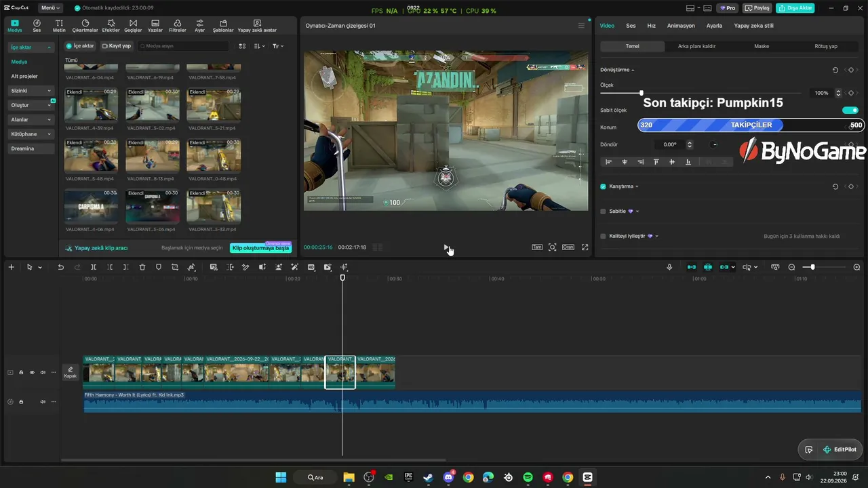Click the microphone voiceover record icon
The height and width of the screenshot is (488, 868).
tap(669, 267)
